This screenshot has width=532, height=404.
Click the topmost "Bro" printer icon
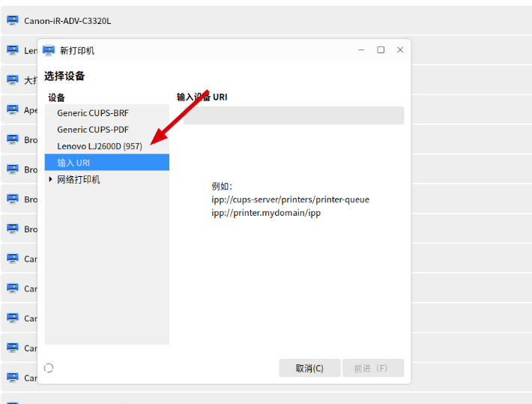(x=12, y=139)
